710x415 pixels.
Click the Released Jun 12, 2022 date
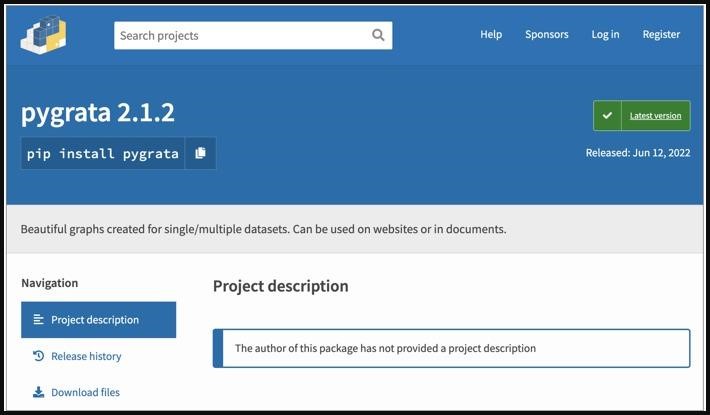point(637,153)
